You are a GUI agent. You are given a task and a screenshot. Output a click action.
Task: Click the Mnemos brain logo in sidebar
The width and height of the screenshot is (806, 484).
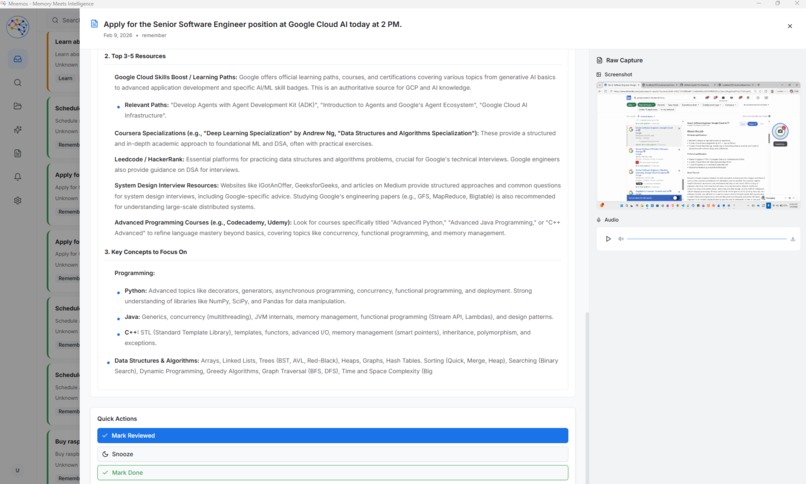pos(17,27)
